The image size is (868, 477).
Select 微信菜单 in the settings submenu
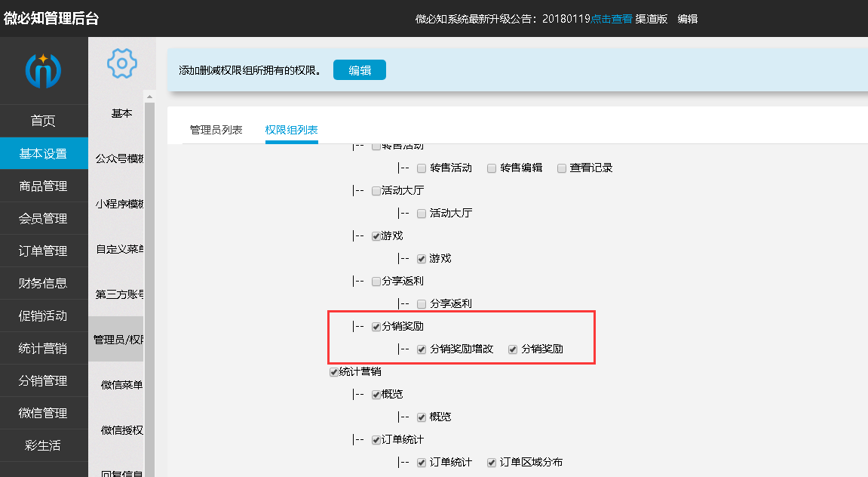coord(121,385)
